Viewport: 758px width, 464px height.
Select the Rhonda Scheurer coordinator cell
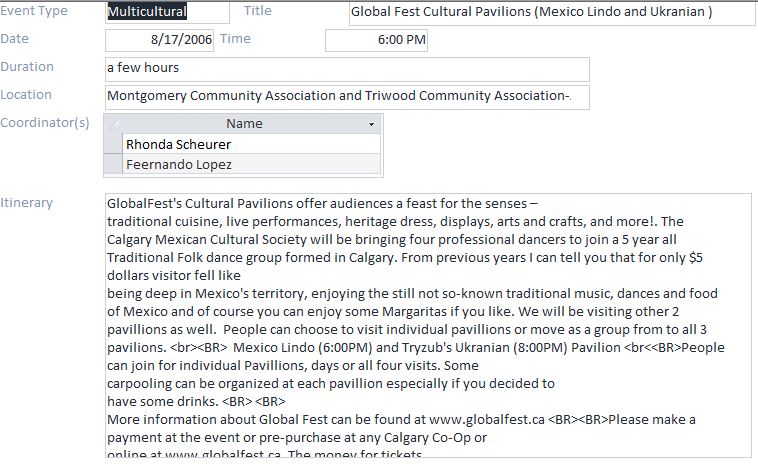[251, 144]
